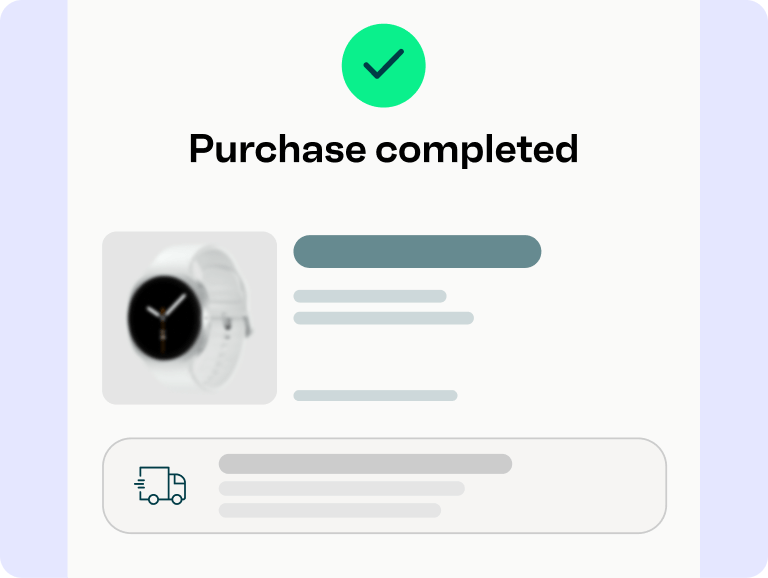Click the word "completed" in the heading

pyautogui.click(x=477, y=149)
